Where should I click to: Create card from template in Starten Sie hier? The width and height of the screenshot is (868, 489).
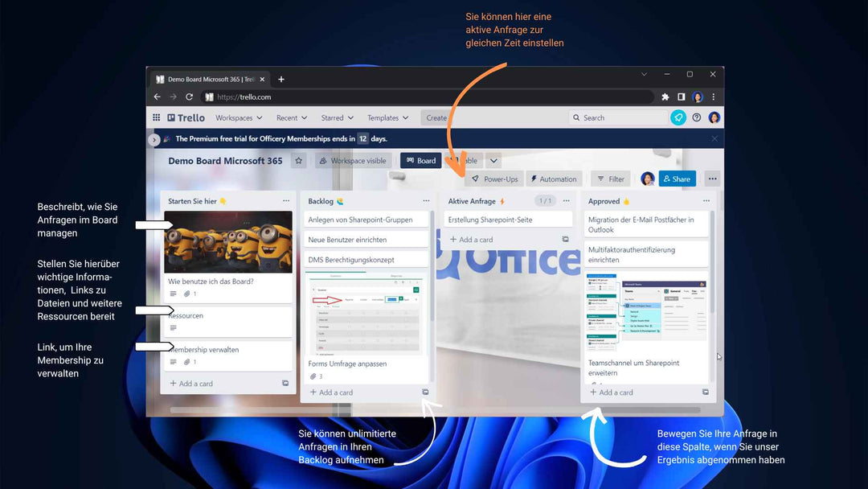tap(285, 383)
